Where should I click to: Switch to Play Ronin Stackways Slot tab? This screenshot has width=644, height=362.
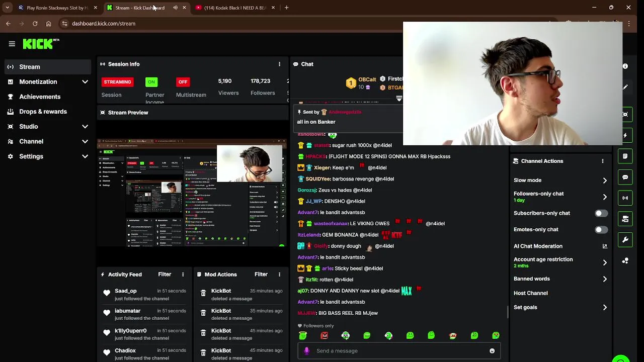click(x=57, y=8)
